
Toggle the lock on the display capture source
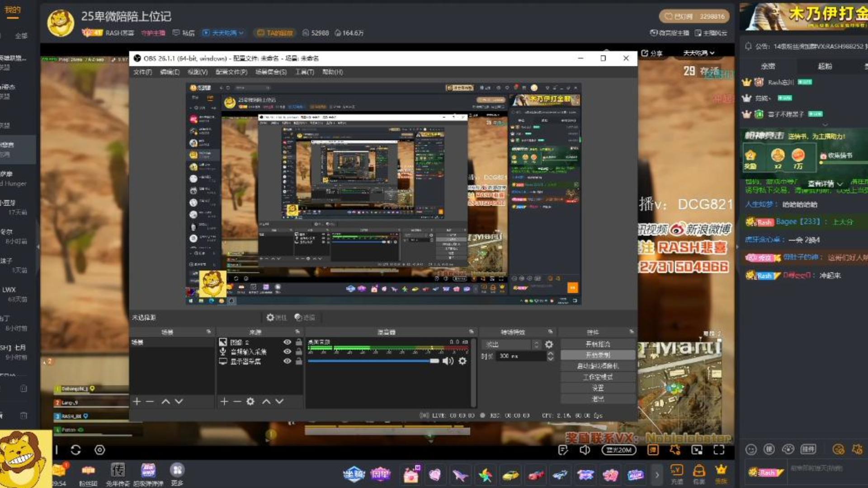(299, 361)
